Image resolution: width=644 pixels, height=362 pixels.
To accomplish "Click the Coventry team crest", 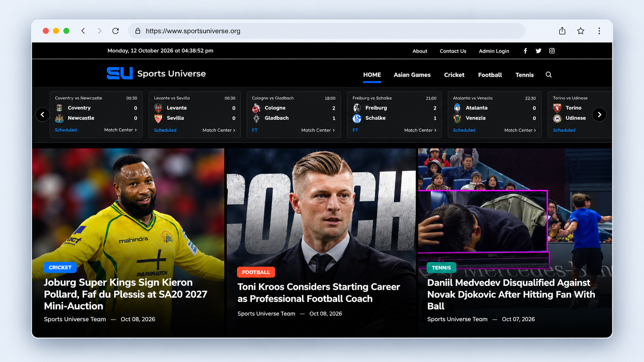I will [x=59, y=108].
